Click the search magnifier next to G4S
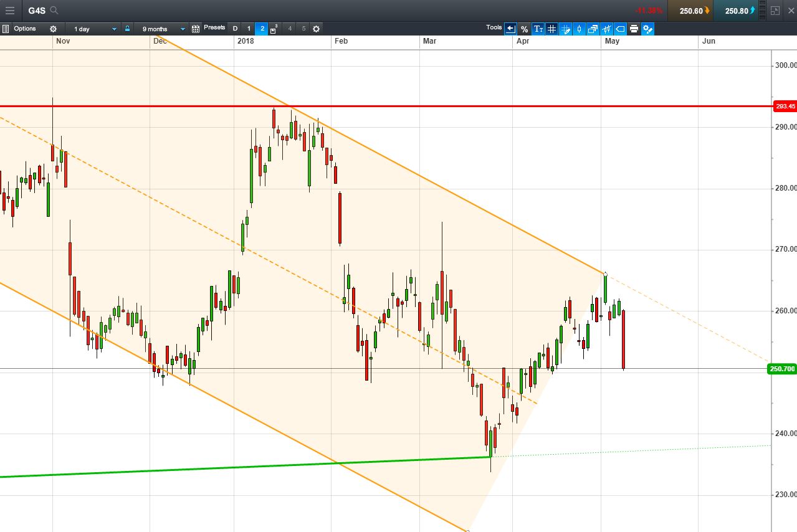Viewport: 797px width, 532px height. click(54, 10)
